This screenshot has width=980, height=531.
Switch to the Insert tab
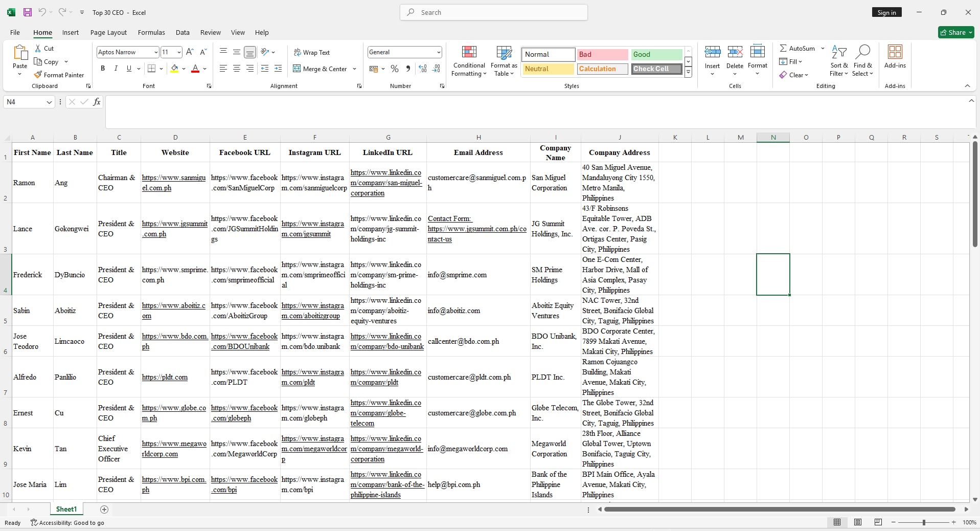pyautogui.click(x=71, y=32)
